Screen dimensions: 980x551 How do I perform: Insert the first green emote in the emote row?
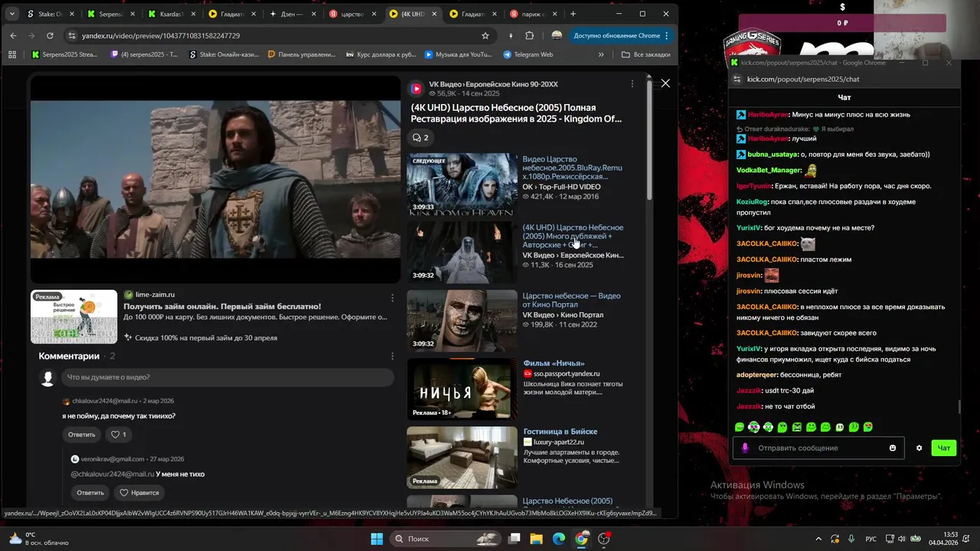point(740,427)
